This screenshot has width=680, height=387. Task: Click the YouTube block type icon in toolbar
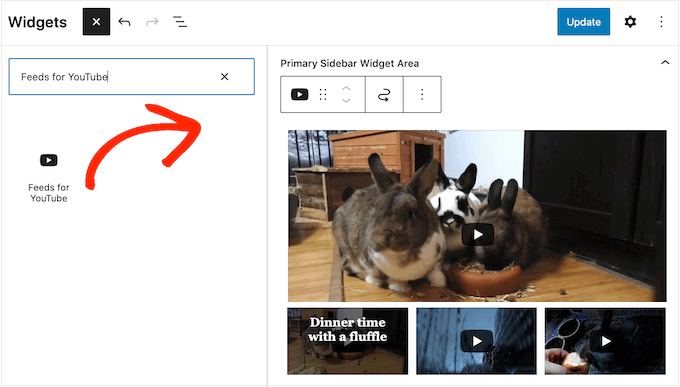point(300,95)
